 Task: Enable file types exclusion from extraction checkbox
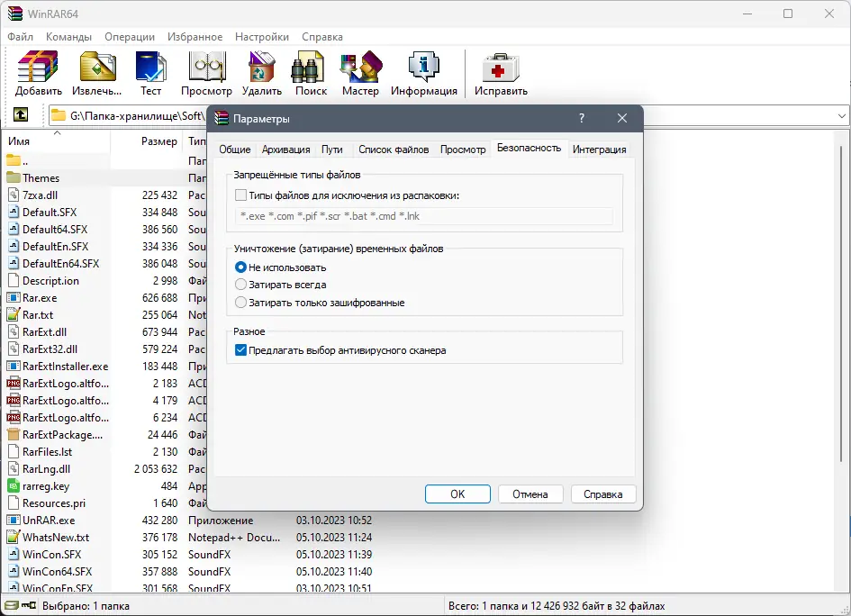click(241, 195)
